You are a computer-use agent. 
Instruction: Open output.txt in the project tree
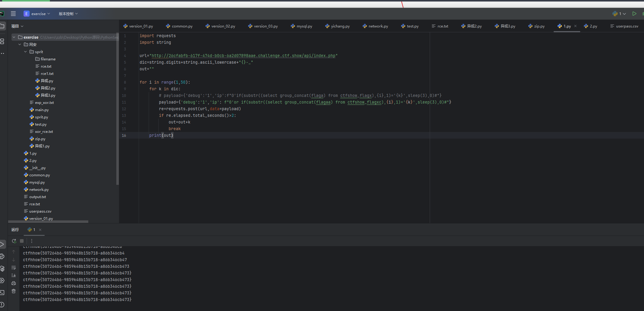[35, 197]
